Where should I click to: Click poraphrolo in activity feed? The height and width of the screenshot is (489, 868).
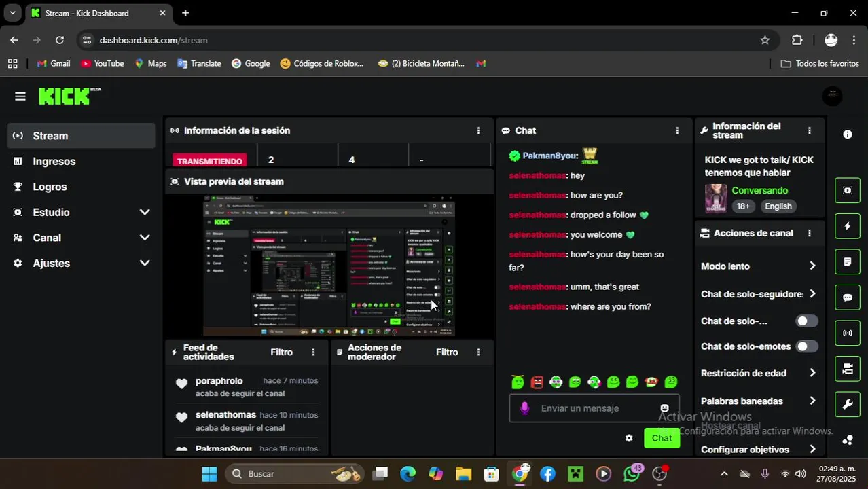coord(219,381)
